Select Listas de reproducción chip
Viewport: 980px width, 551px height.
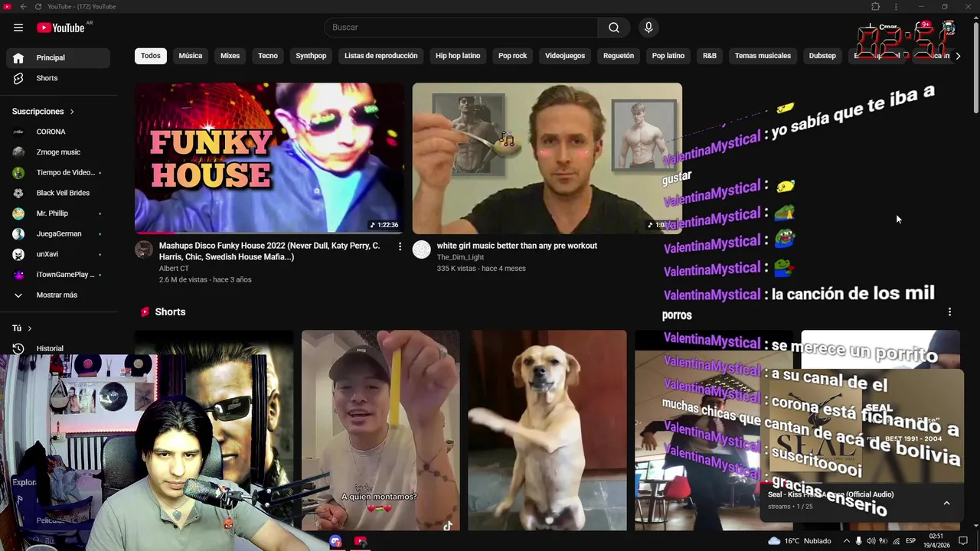381,56
